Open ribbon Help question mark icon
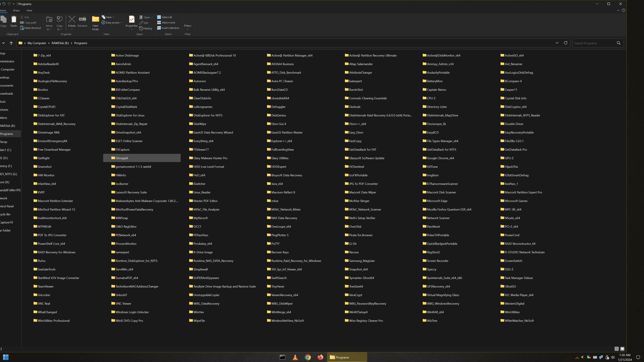 point(624,11)
